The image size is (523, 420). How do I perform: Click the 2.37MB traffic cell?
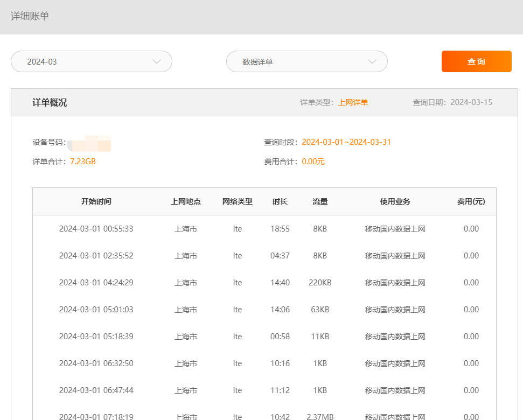(x=320, y=417)
